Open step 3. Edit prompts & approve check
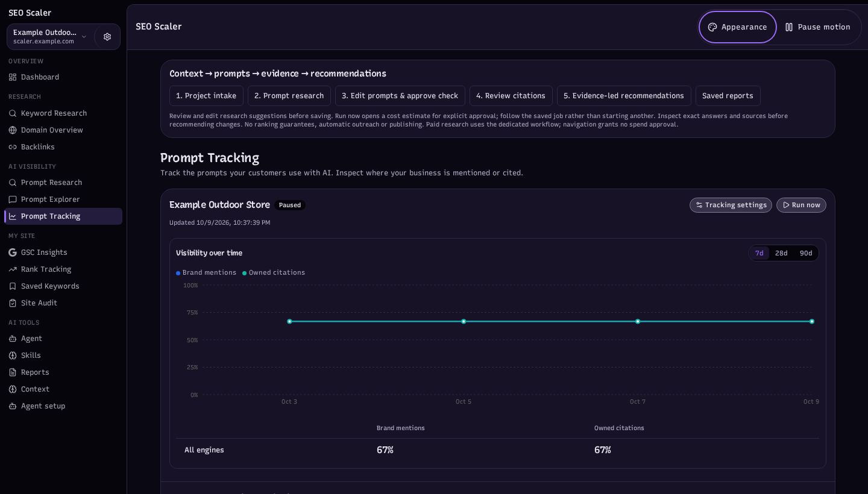Viewport: 868px width, 494px height. point(400,96)
